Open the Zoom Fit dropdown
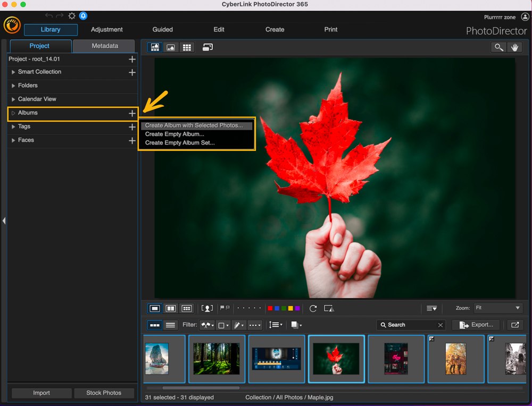 pyautogui.click(x=497, y=308)
